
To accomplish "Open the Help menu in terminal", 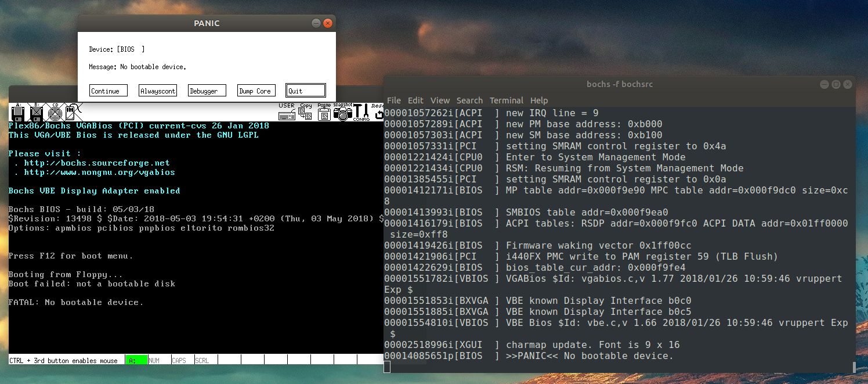I will [x=539, y=101].
